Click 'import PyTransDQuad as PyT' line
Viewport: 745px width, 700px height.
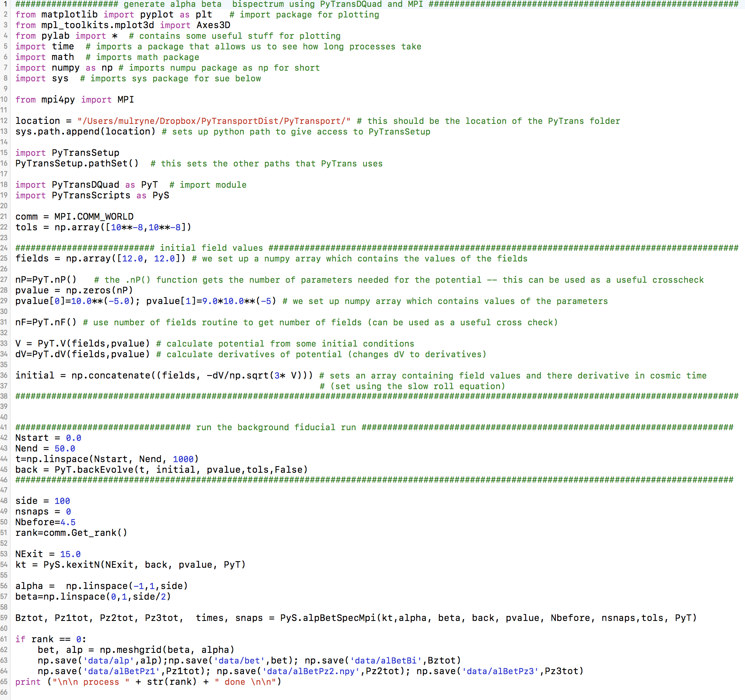click(x=87, y=185)
